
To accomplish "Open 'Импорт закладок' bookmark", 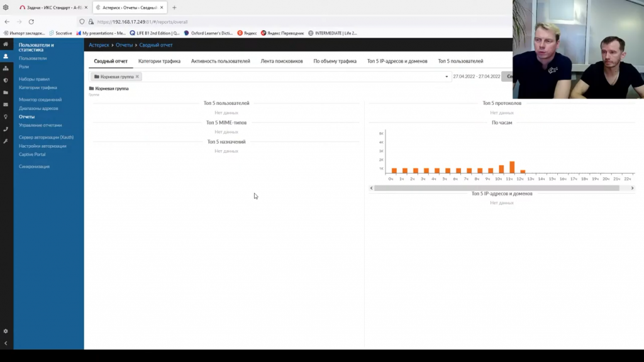I will (x=25, y=33).
